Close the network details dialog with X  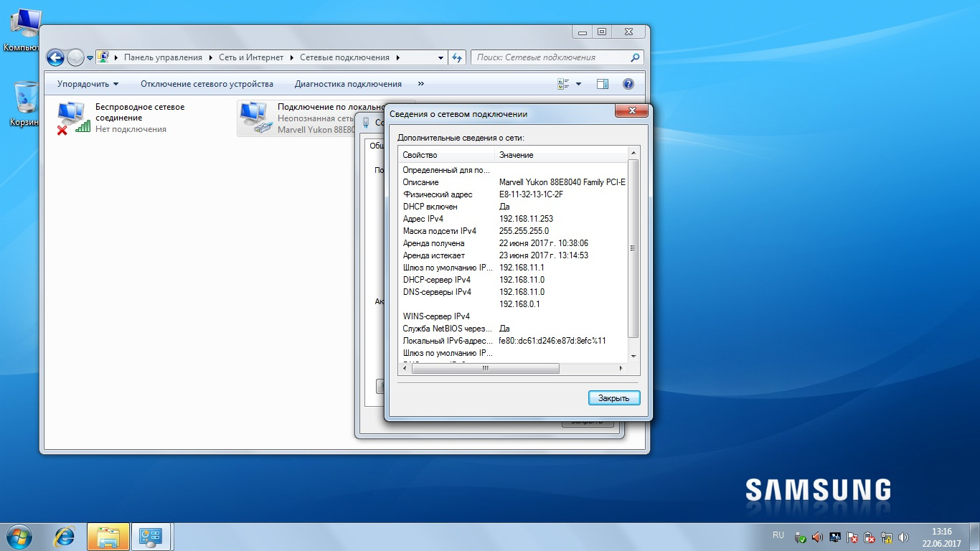pyautogui.click(x=632, y=110)
